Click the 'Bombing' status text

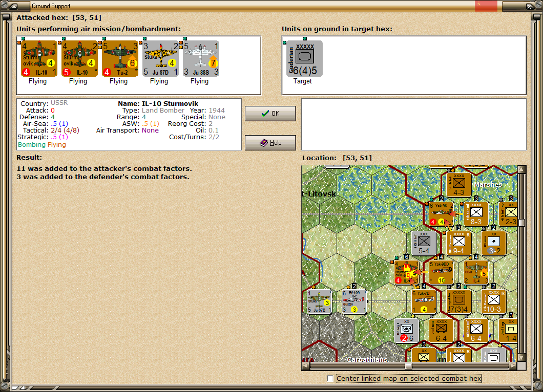32,145
